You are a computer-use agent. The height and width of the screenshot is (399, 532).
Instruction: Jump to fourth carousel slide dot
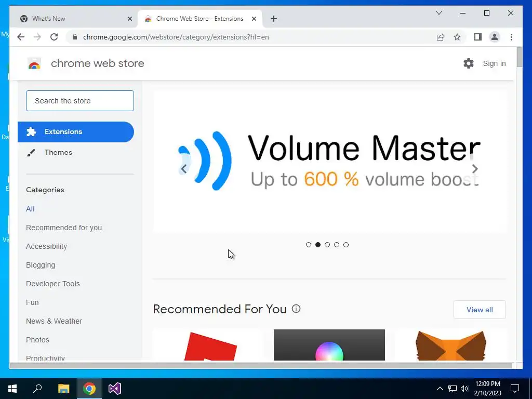tap(337, 245)
